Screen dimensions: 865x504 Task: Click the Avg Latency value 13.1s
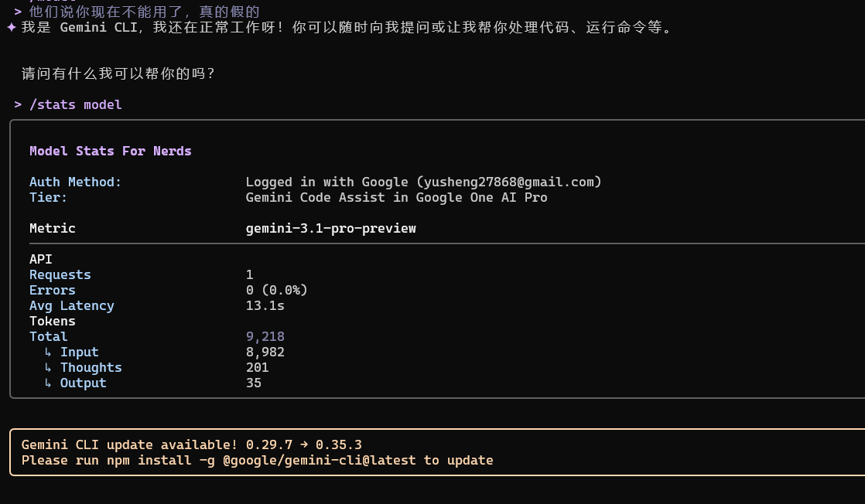(x=265, y=305)
